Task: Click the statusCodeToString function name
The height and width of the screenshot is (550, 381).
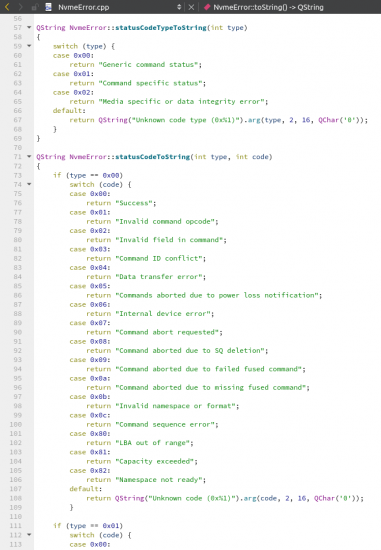Action: tap(153, 157)
